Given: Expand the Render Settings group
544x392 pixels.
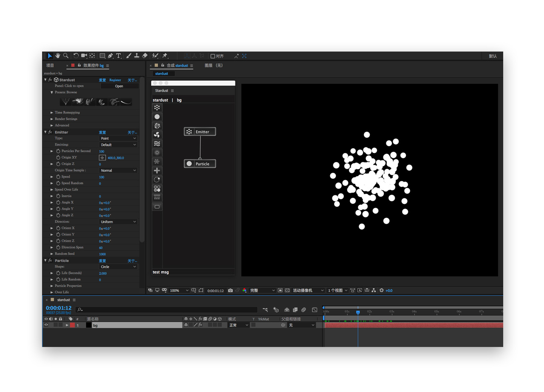Looking at the screenshot, I should 52,119.
